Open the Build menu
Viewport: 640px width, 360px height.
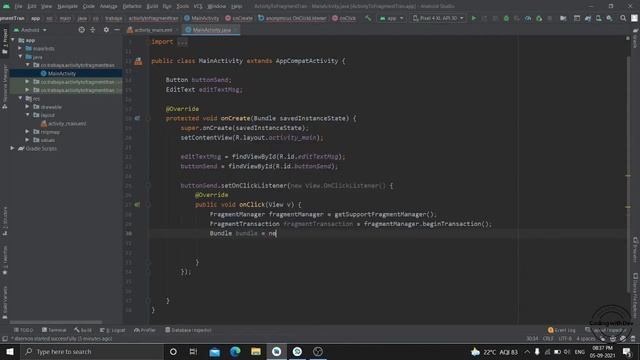click(152, 6)
